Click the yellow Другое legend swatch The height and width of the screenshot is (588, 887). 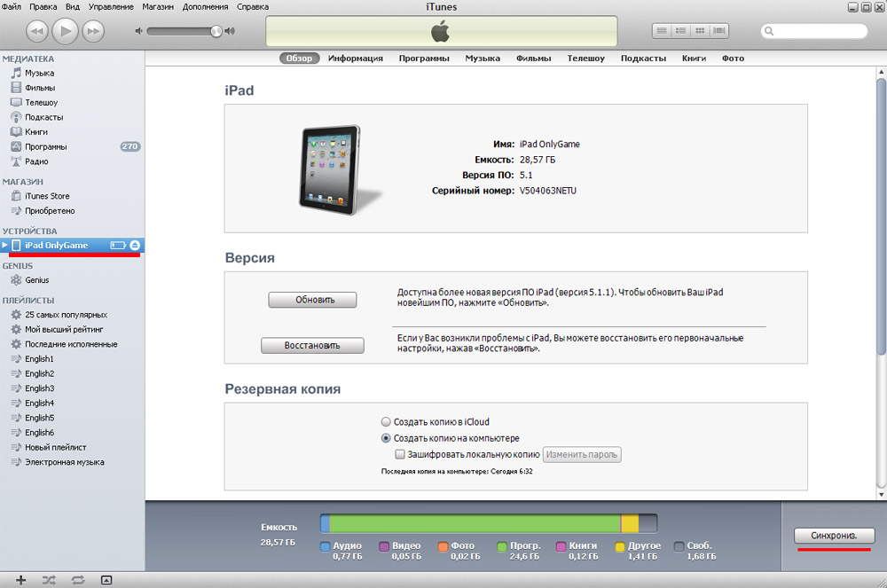(x=620, y=546)
